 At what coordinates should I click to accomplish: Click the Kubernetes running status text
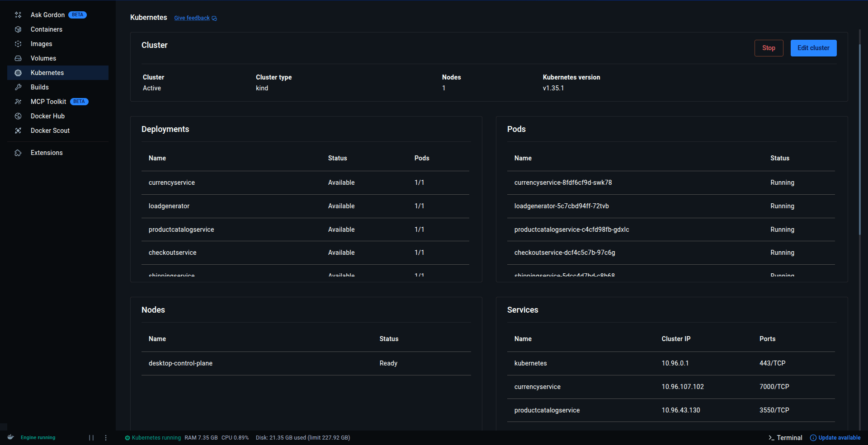[x=156, y=438]
